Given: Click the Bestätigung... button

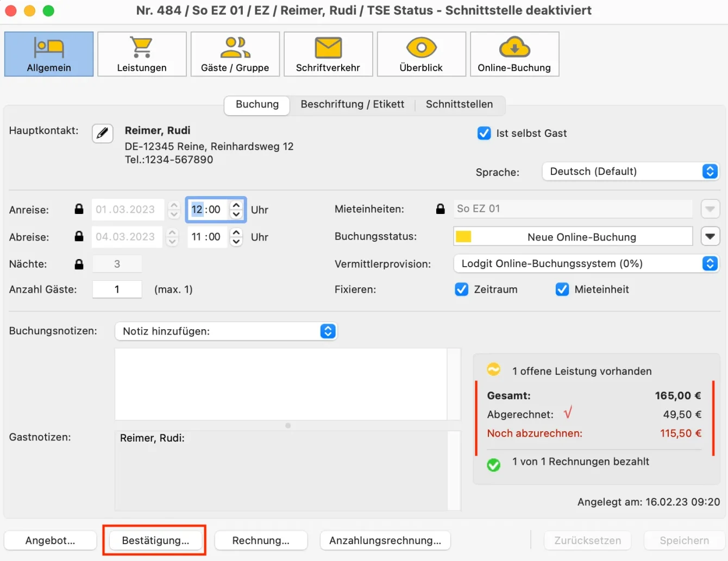Looking at the screenshot, I should tap(155, 540).
